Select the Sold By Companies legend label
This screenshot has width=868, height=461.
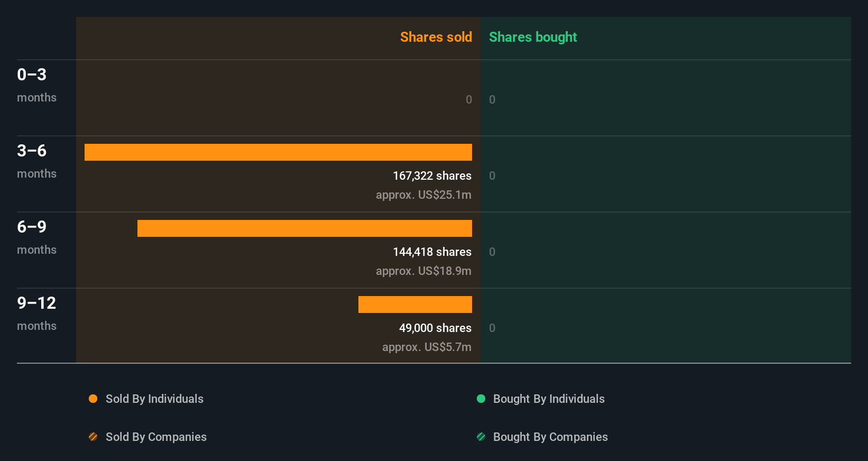click(x=156, y=437)
